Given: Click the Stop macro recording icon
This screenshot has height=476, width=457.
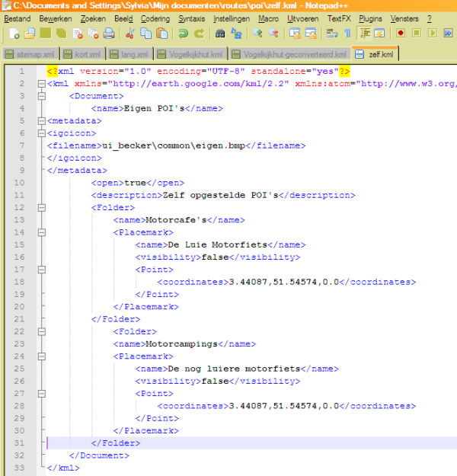Looking at the screenshot, I should (417, 33).
